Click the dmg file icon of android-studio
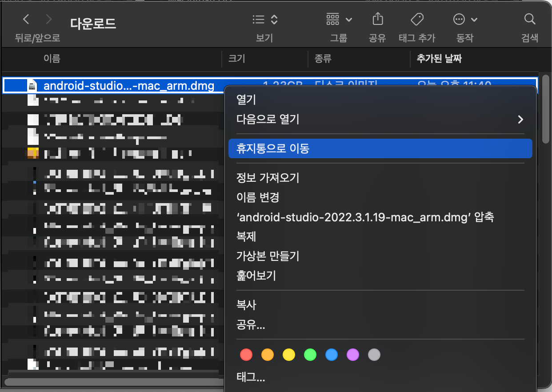The height and width of the screenshot is (392, 552). [x=32, y=85]
